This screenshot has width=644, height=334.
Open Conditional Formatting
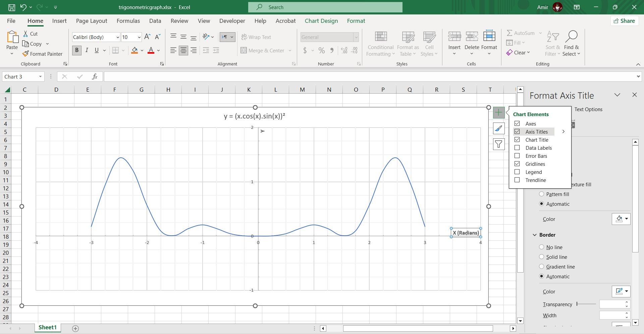tap(381, 44)
